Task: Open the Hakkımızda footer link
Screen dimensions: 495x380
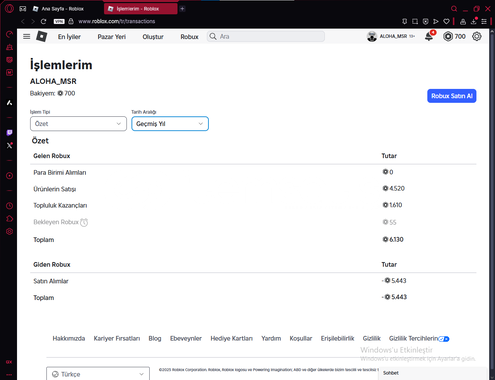Action: click(x=69, y=339)
